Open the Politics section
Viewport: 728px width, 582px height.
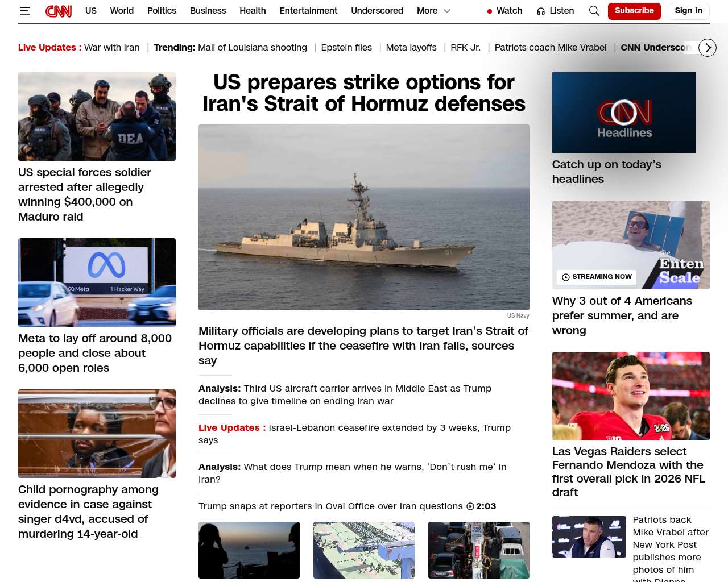tap(162, 11)
